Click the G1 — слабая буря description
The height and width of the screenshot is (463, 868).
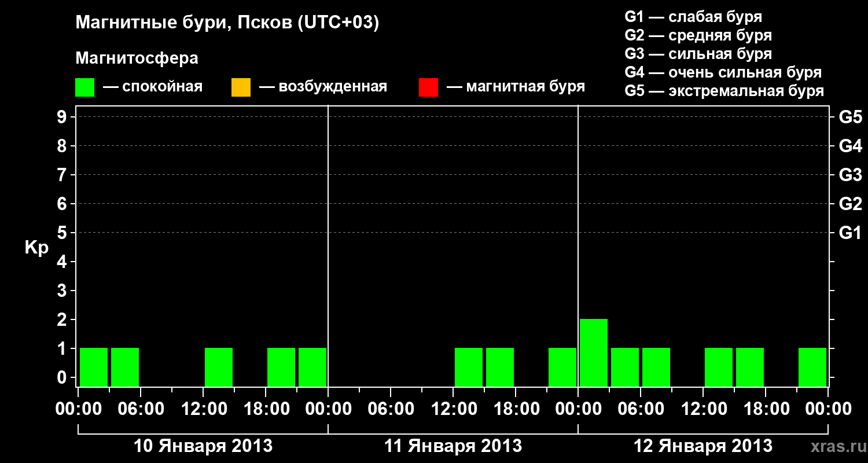pyautogui.click(x=693, y=17)
